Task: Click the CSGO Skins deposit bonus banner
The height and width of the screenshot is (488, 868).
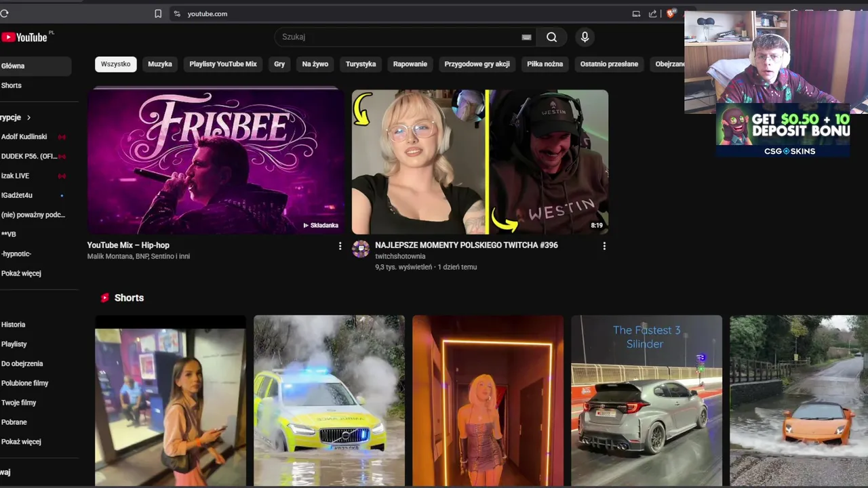Action: pyautogui.click(x=783, y=131)
